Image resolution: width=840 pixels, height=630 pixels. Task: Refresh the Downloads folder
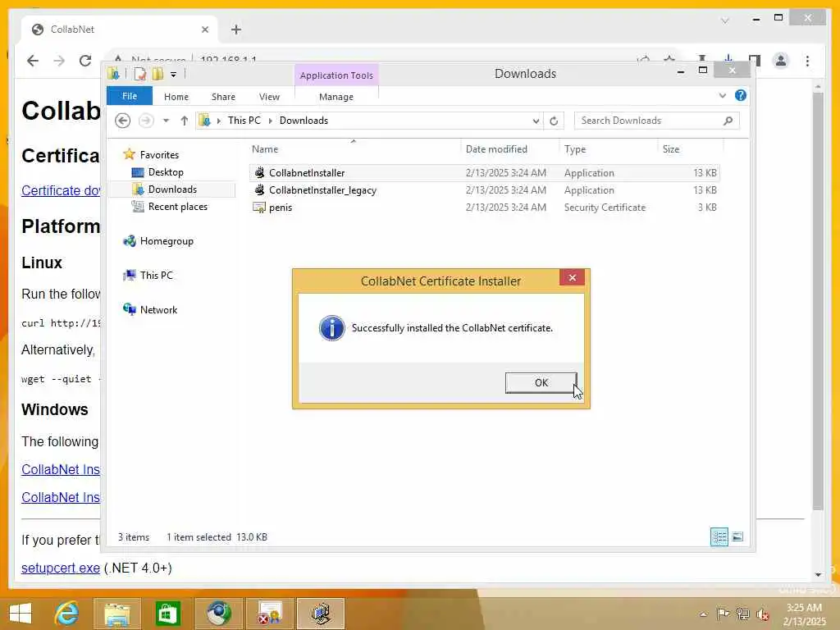[554, 121]
